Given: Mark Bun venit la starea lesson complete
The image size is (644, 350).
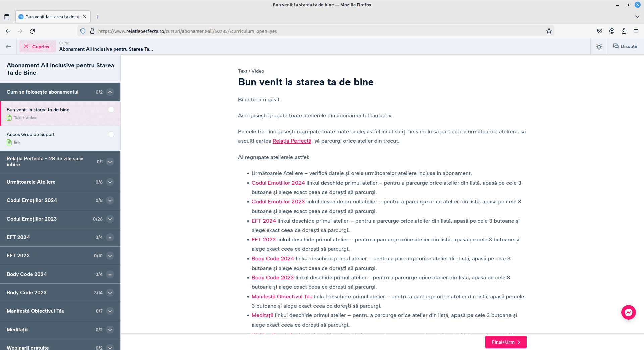Looking at the screenshot, I should [x=111, y=110].
